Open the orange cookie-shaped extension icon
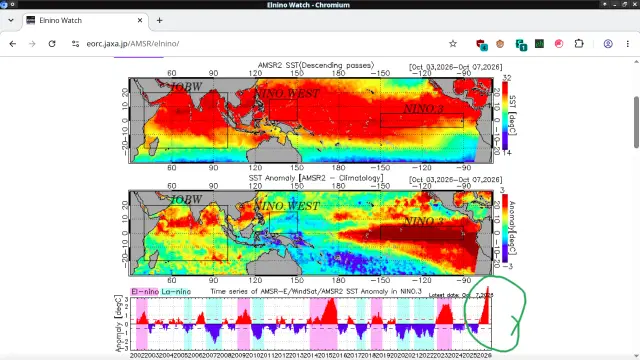 [x=500, y=44]
